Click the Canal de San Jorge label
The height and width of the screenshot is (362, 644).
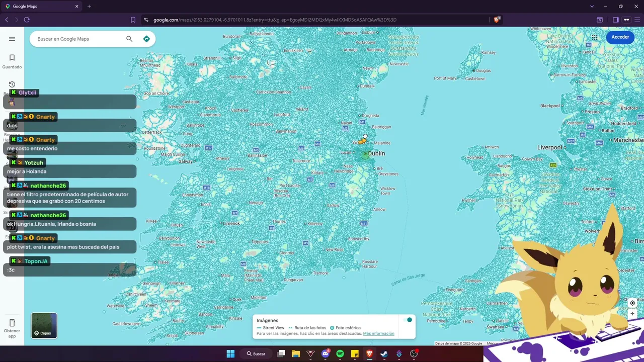click(x=408, y=280)
